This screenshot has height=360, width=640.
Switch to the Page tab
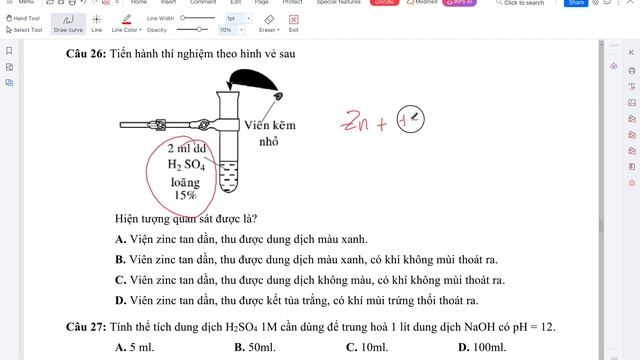(x=262, y=2)
